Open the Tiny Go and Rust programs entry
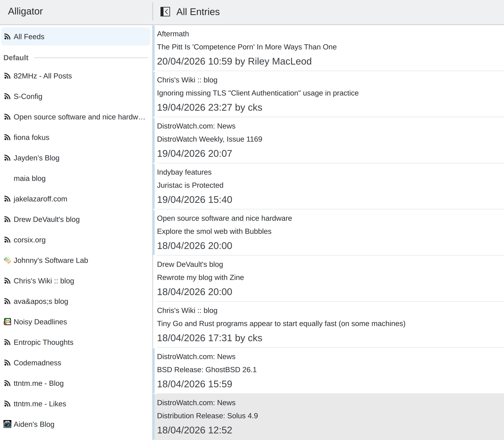This screenshot has height=440, width=504. coord(329,324)
